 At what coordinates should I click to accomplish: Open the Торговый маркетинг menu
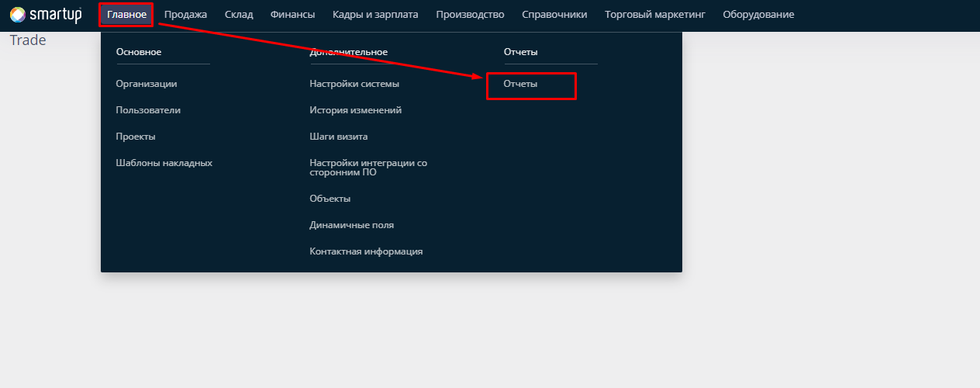655,14
